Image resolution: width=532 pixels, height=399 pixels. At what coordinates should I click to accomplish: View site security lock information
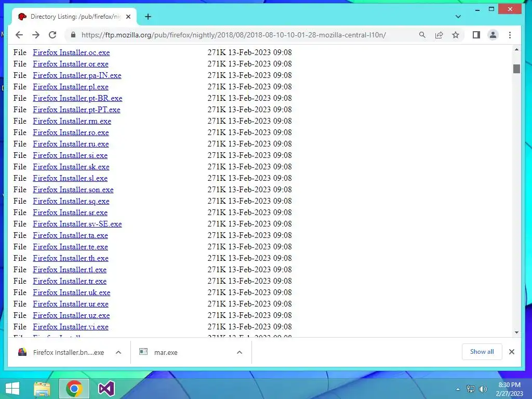pos(73,35)
